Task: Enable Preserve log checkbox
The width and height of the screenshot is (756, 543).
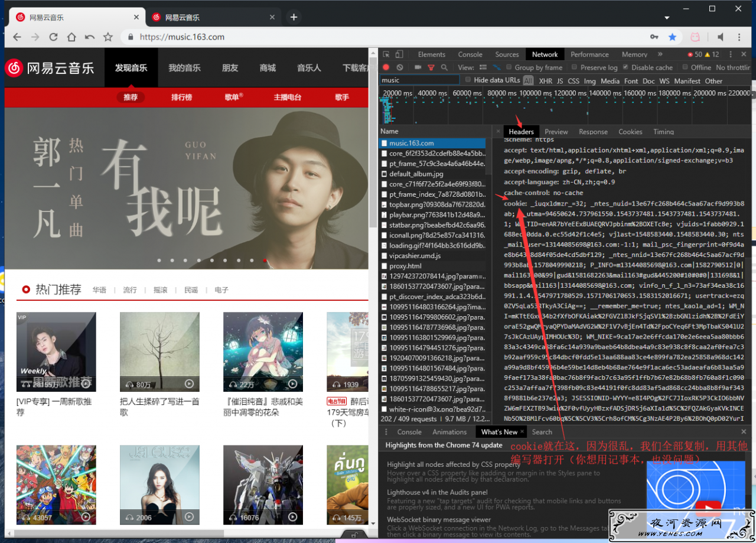Action: click(574, 67)
